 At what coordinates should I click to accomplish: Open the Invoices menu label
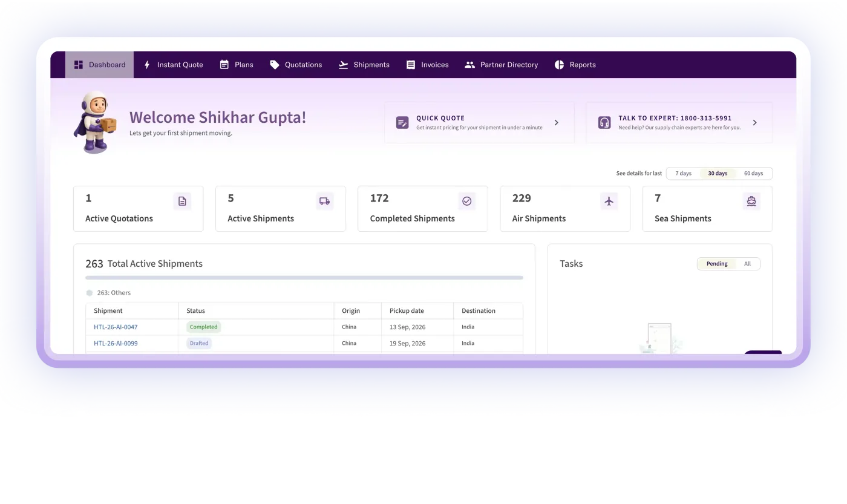[435, 65]
